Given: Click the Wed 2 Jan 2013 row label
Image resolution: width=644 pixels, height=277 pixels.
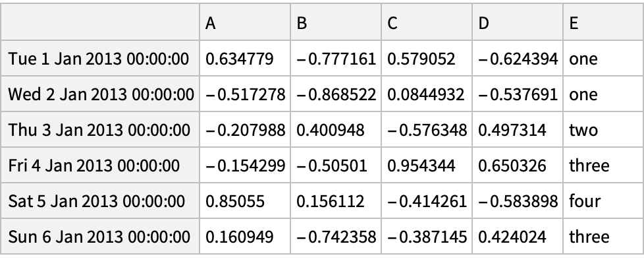Looking at the screenshot, I should [100, 94].
